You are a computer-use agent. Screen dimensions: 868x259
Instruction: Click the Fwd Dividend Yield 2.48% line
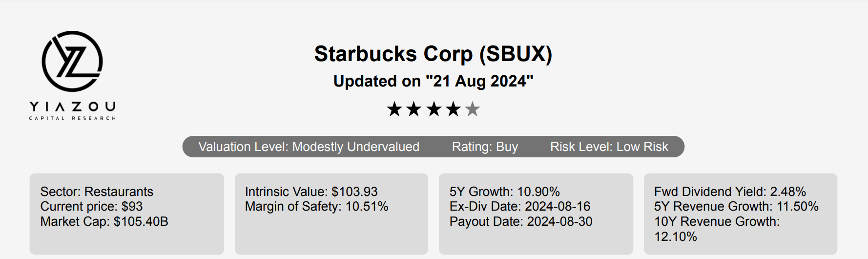click(730, 192)
